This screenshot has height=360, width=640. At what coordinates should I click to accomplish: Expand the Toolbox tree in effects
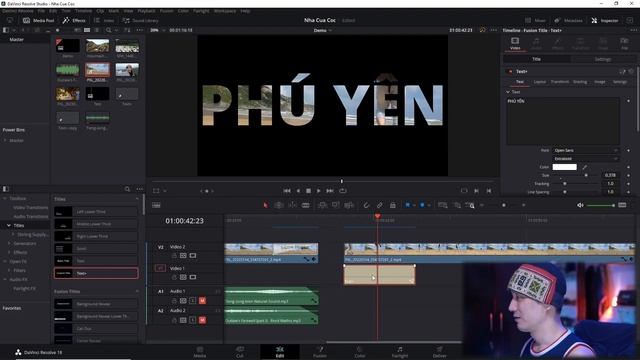(x=5, y=198)
